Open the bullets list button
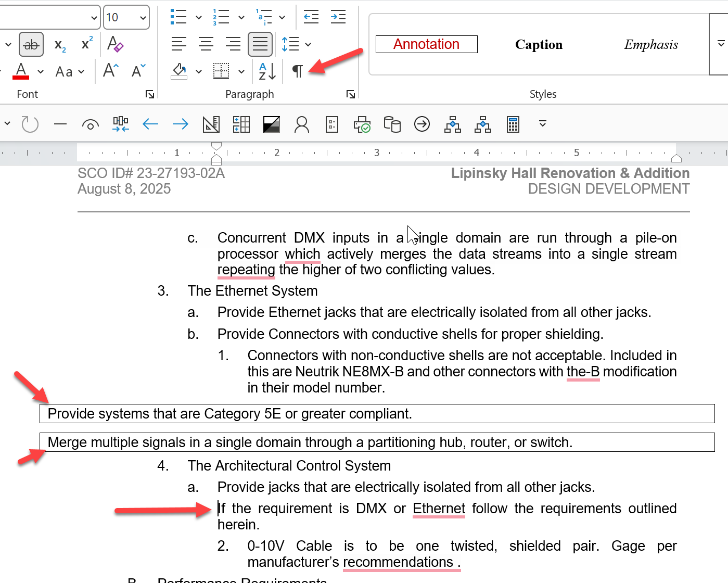Screen dimensions: 728x583 point(178,17)
